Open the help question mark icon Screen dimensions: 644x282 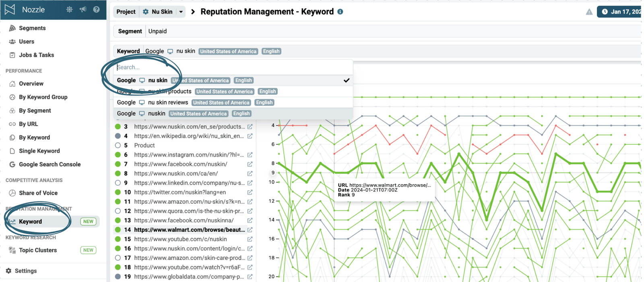(96, 9)
